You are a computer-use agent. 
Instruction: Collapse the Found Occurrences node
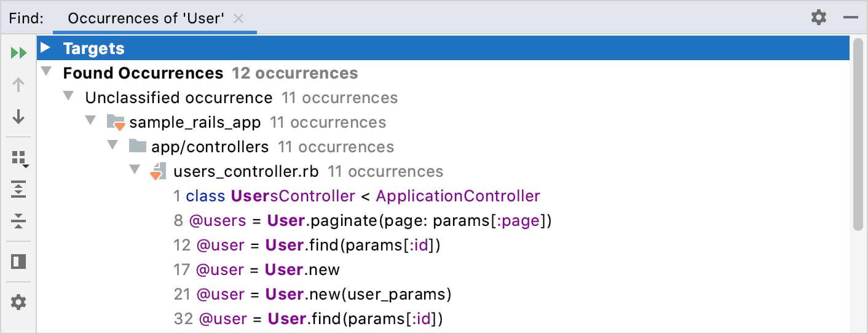coord(46,72)
